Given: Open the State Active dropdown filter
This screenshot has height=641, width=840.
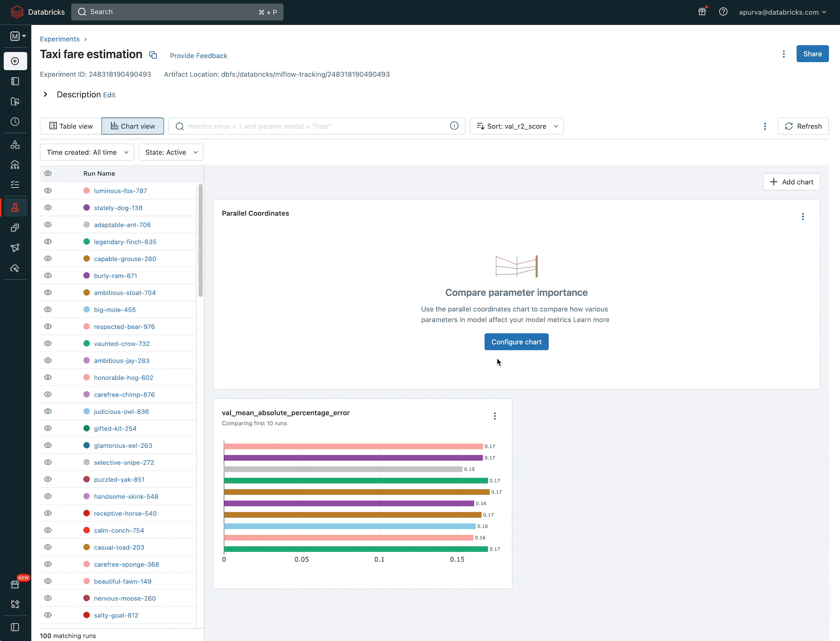Looking at the screenshot, I should tap(170, 152).
